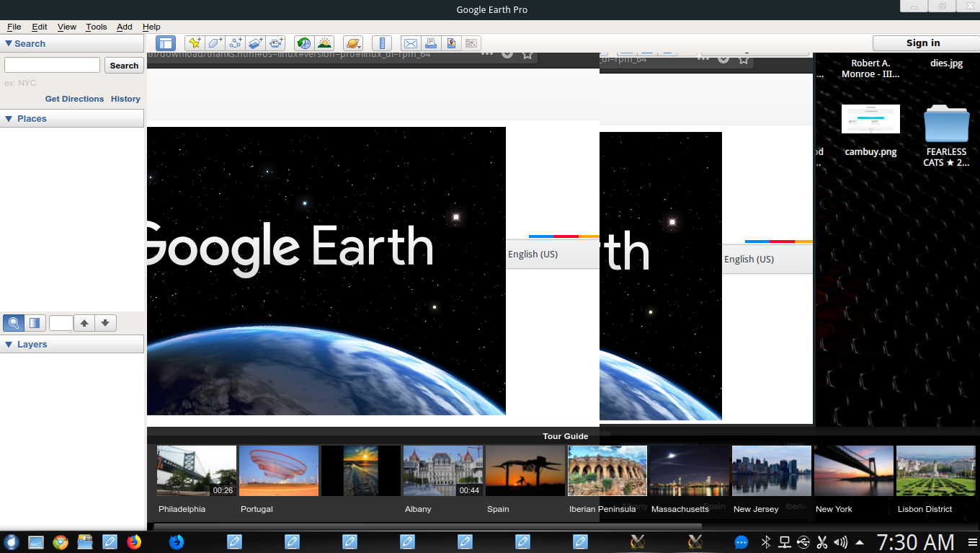The height and width of the screenshot is (553, 980).
Task: Open the planet switcher dropdown
Action: click(352, 43)
